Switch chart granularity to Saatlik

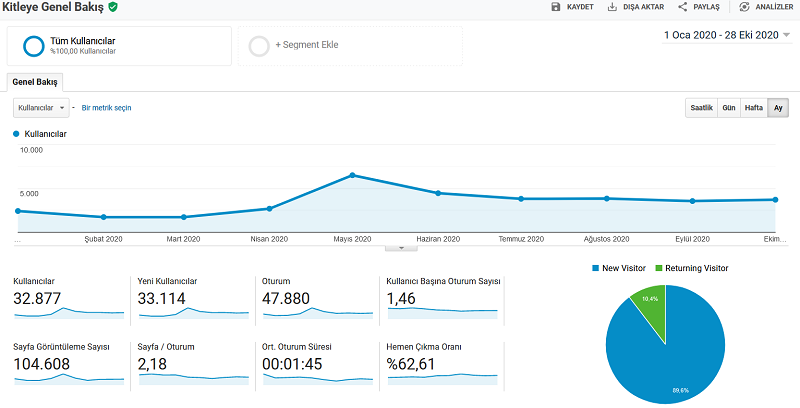(702, 108)
